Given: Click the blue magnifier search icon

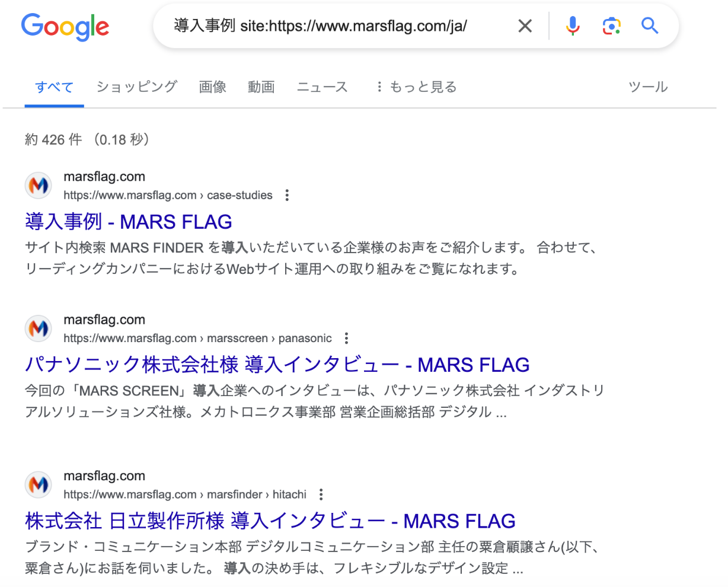Looking at the screenshot, I should (x=650, y=26).
